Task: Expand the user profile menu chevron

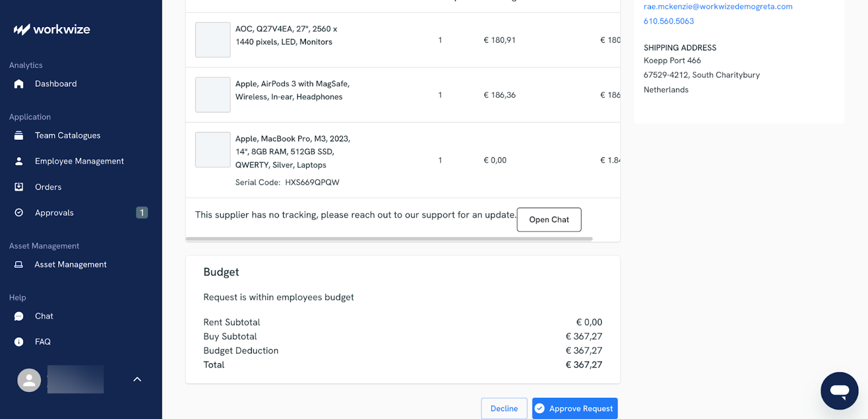Action: click(137, 379)
